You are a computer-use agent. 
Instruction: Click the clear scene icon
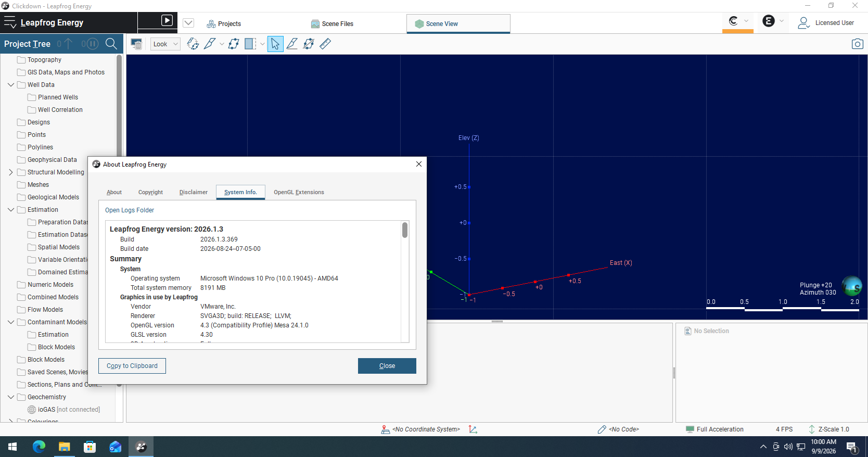click(x=136, y=44)
